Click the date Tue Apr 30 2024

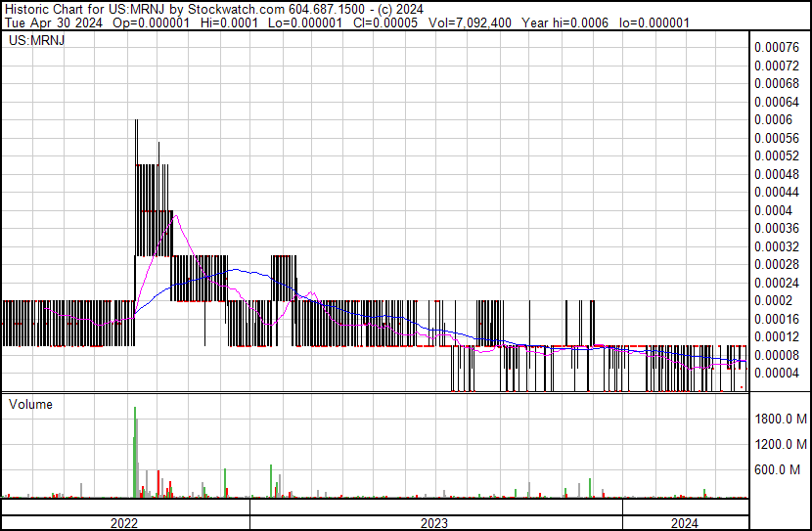[54, 22]
